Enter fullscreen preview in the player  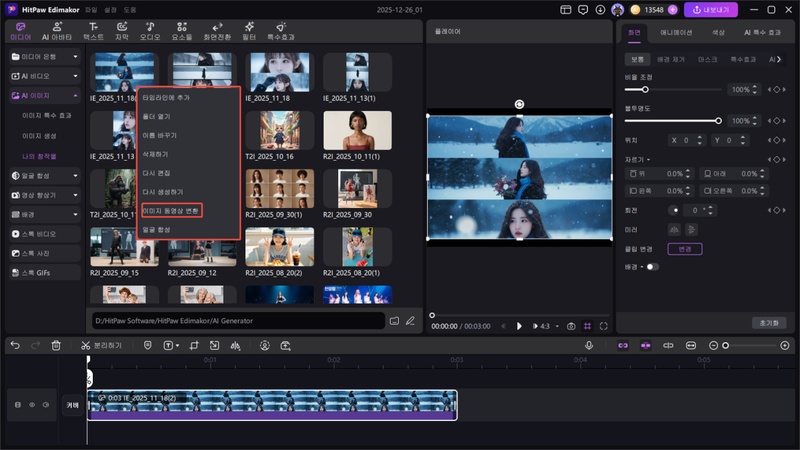click(603, 326)
